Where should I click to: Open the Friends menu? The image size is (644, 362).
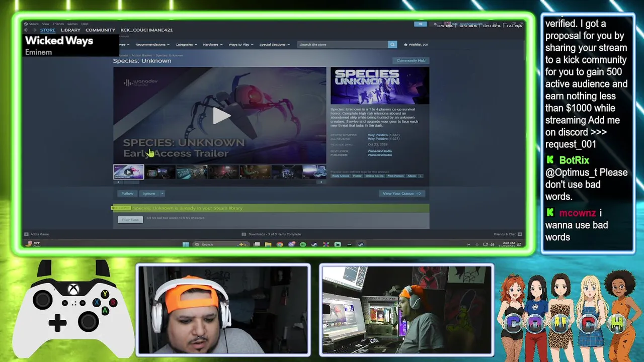click(x=58, y=24)
